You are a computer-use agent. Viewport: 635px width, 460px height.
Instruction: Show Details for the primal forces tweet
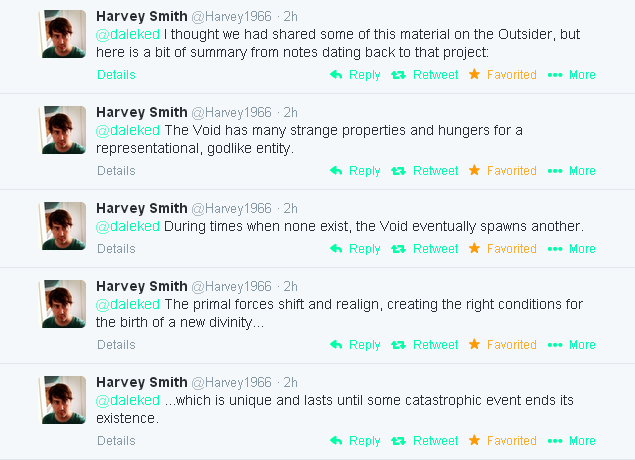(116, 345)
